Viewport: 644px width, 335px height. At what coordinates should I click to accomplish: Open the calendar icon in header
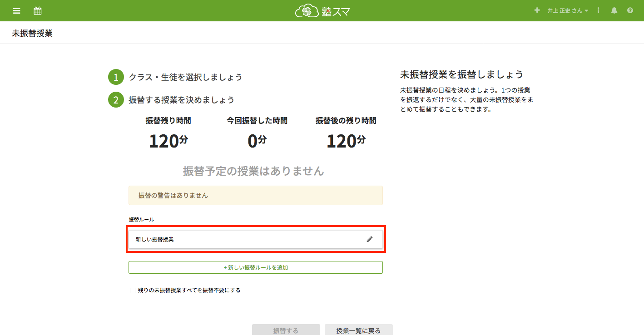point(38,10)
